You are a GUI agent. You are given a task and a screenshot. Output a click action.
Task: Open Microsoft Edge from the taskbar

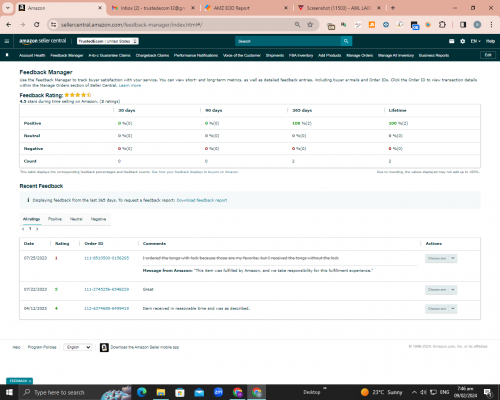click(142, 392)
